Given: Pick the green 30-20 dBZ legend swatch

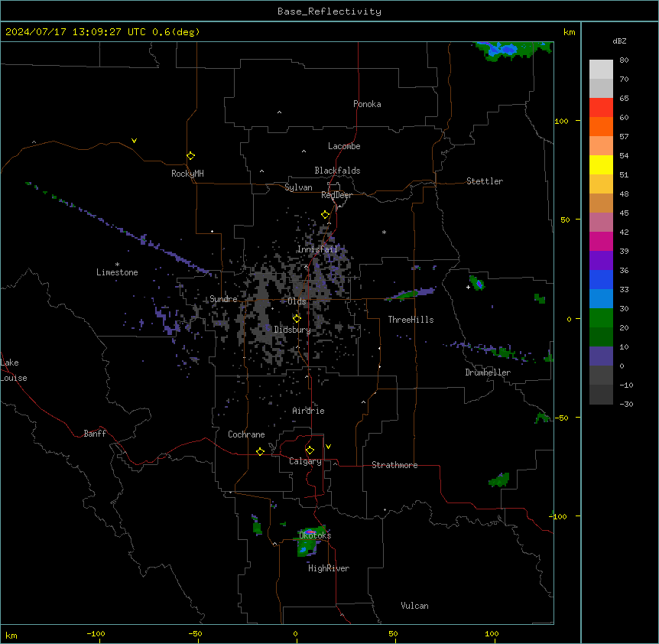Looking at the screenshot, I should [x=601, y=318].
